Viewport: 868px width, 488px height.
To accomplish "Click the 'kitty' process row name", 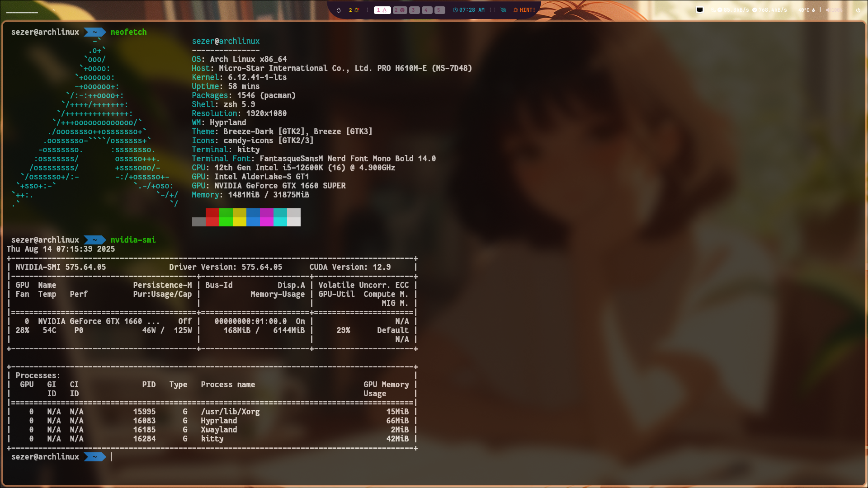I will click(212, 439).
